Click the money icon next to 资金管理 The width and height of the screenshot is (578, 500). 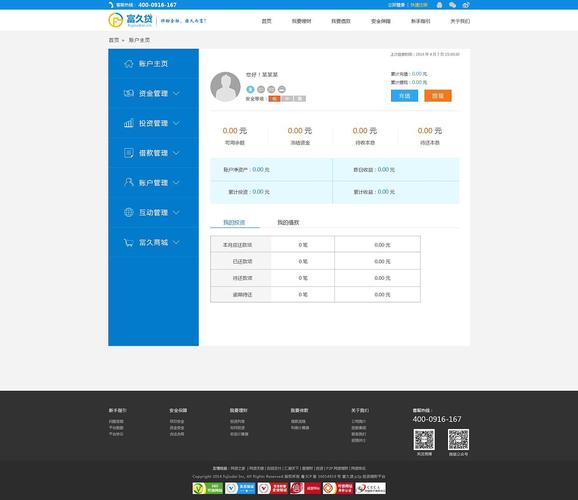tap(129, 93)
